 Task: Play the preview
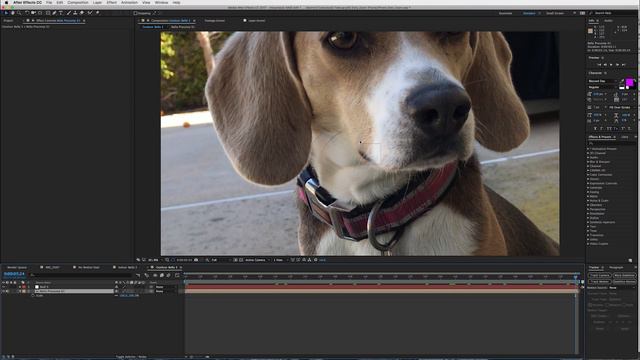[611, 64]
